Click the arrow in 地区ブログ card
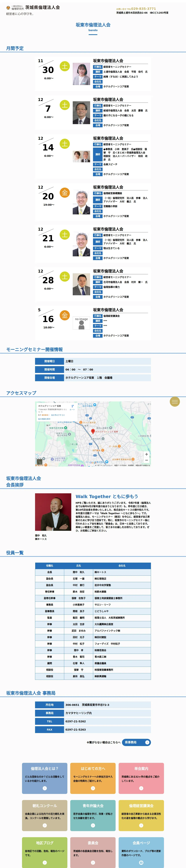Viewport: 186px width, 868px height. pyautogui.click(x=45, y=863)
